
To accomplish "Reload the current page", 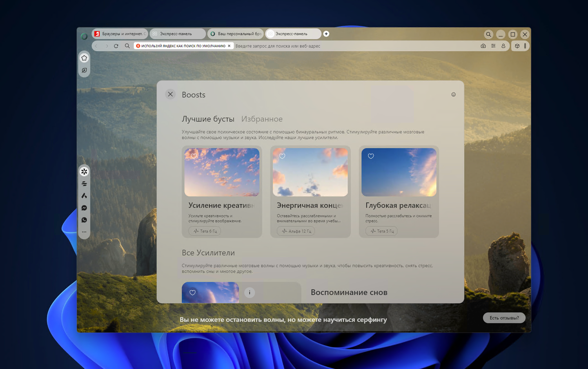I will tap(116, 46).
